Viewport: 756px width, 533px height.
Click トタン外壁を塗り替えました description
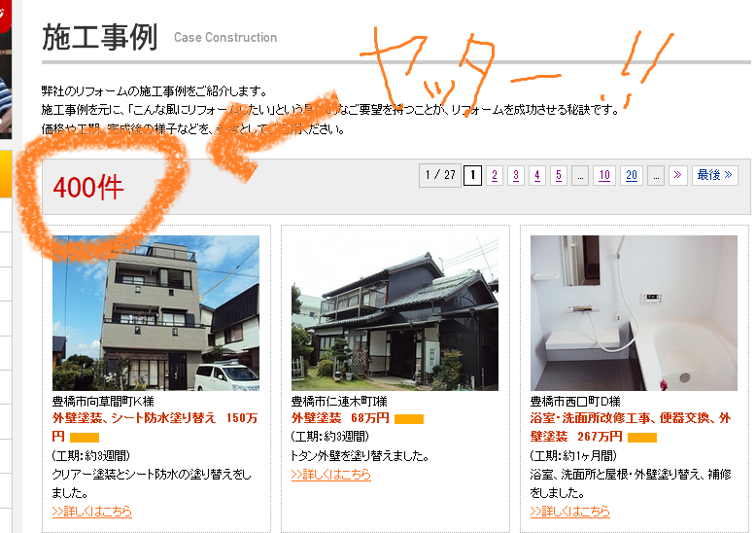point(360,456)
